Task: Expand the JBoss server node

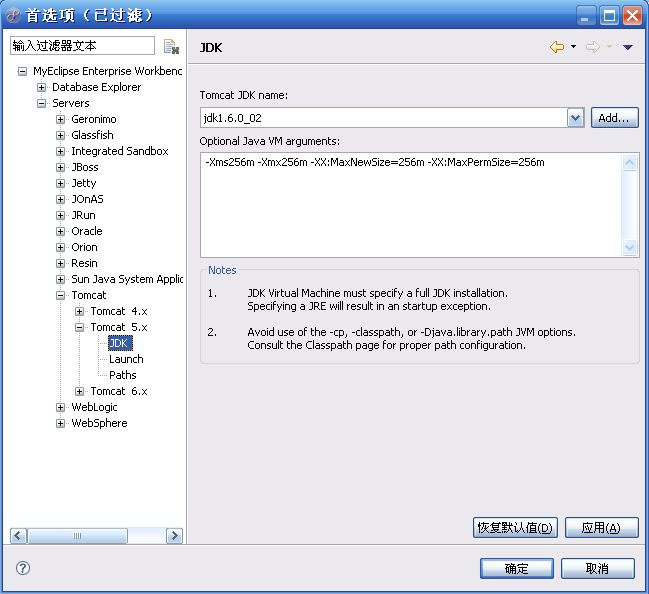Action: tap(60, 167)
